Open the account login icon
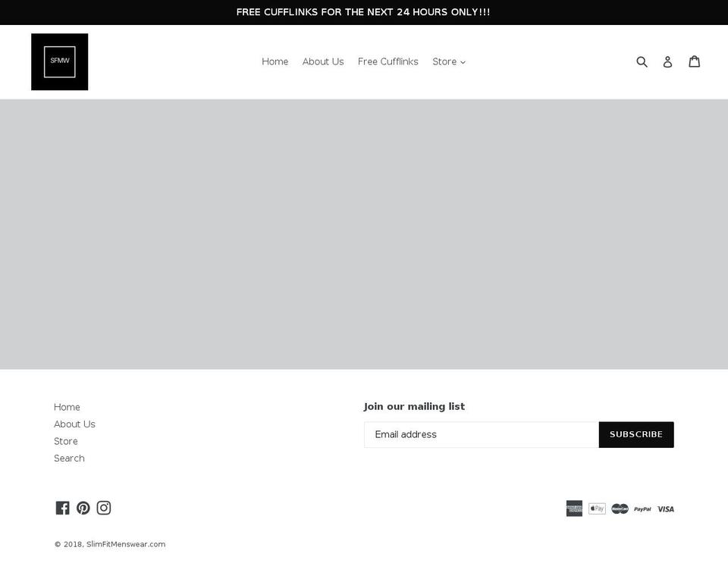 point(667,61)
